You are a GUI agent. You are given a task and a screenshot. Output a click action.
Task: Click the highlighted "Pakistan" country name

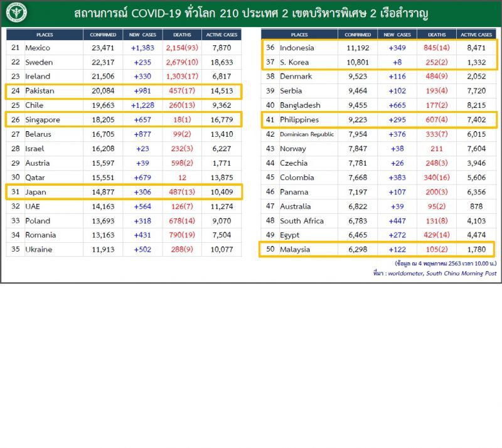point(40,91)
